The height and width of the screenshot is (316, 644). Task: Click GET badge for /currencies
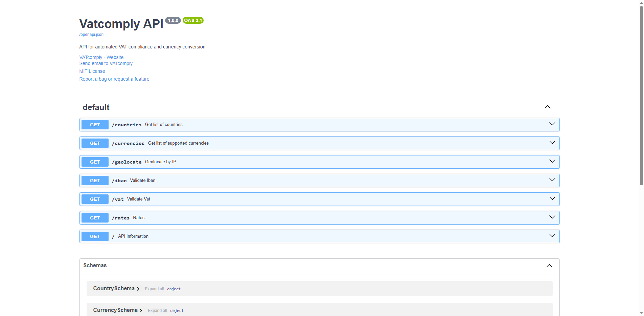(95, 143)
